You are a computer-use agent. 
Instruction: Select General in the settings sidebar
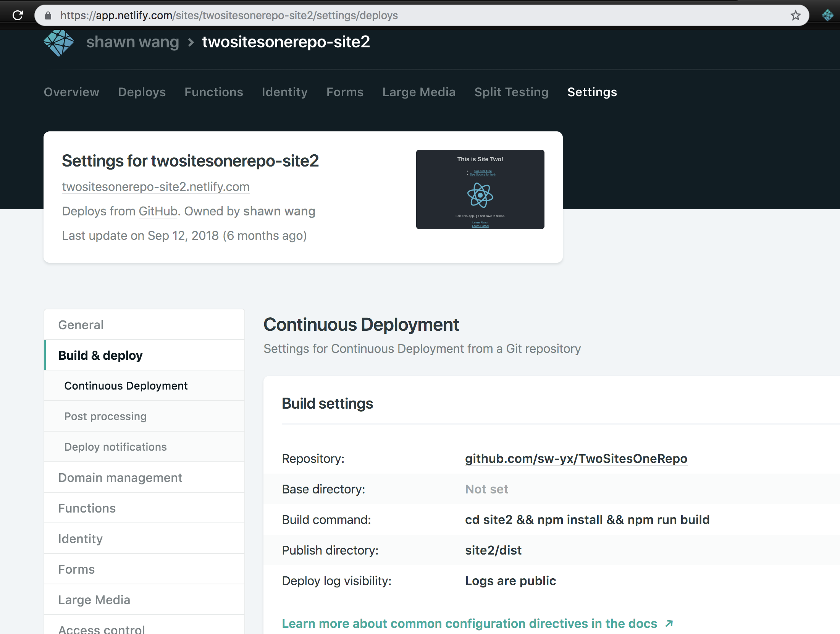(x=144, y=325)
